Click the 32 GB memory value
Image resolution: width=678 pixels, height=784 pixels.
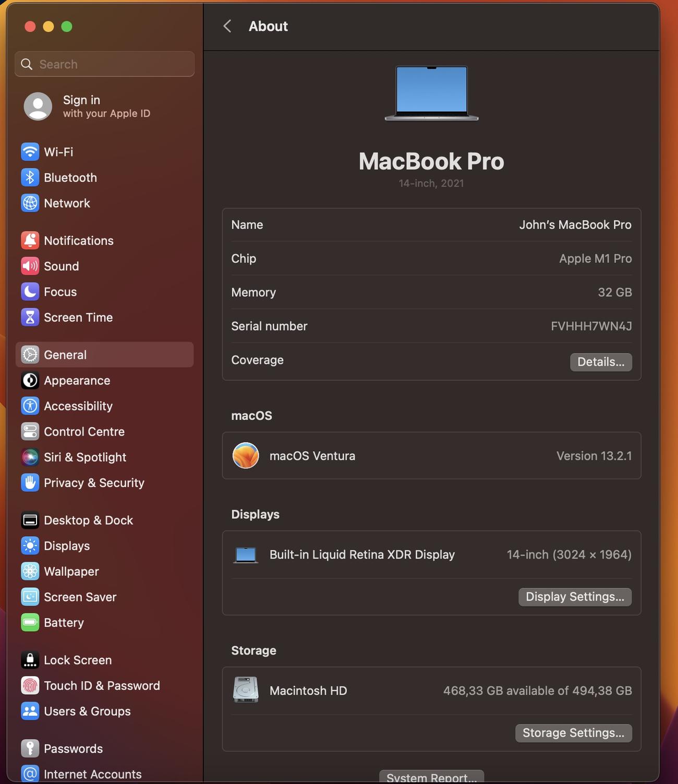click(x=615, y=293)
